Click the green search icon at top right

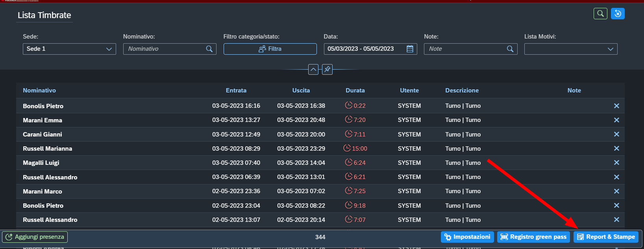[x=600, y=14]
